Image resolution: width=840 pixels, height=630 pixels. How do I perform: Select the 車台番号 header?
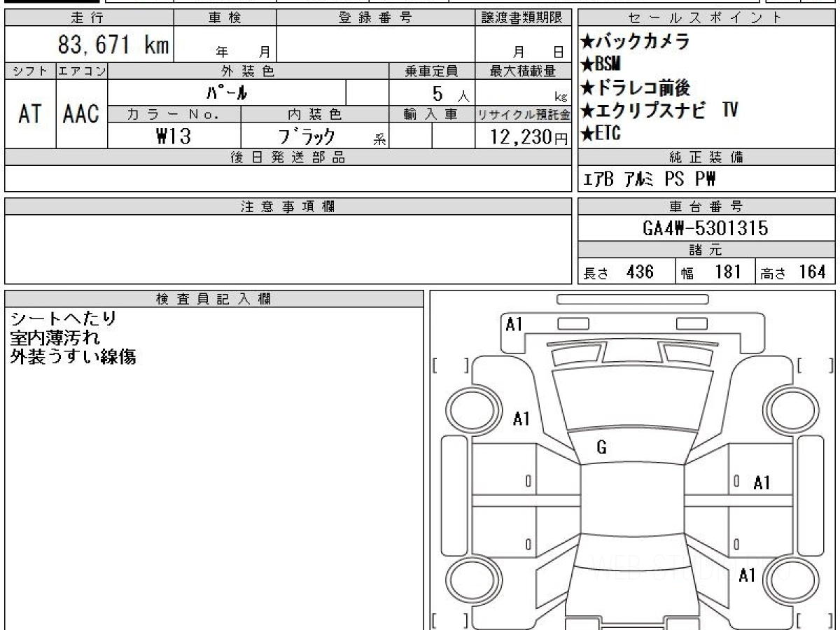(706, 206)
